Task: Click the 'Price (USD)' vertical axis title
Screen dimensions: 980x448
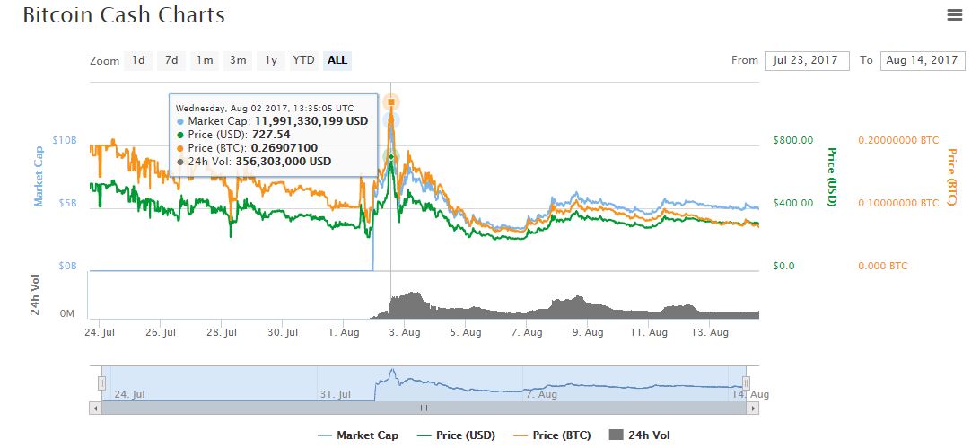Action: coord(833,177)
